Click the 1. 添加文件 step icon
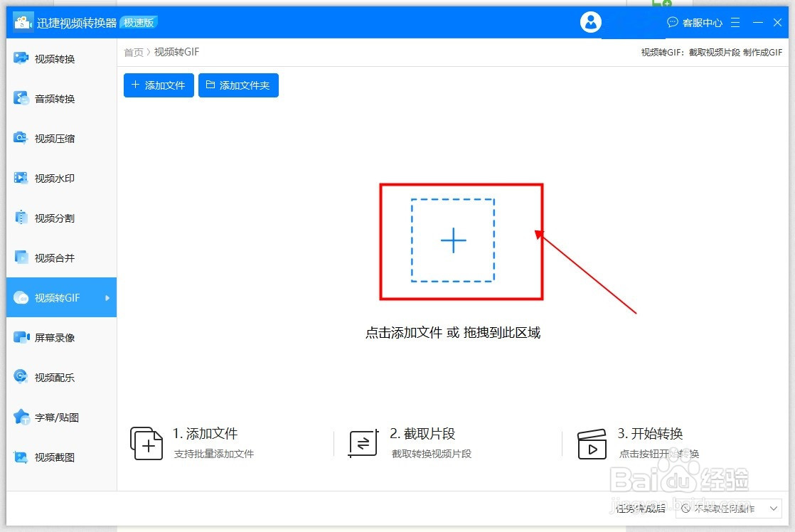 [x=146, y=443]
